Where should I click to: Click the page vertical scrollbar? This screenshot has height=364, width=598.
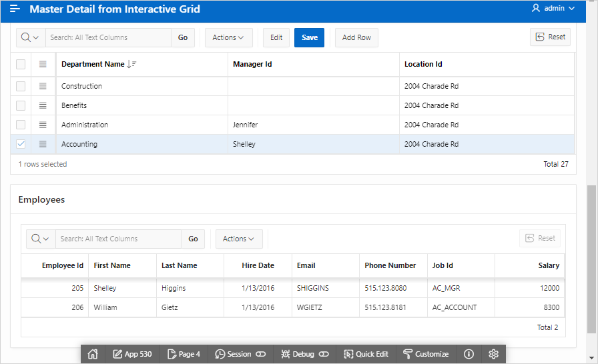click(592, 260)
